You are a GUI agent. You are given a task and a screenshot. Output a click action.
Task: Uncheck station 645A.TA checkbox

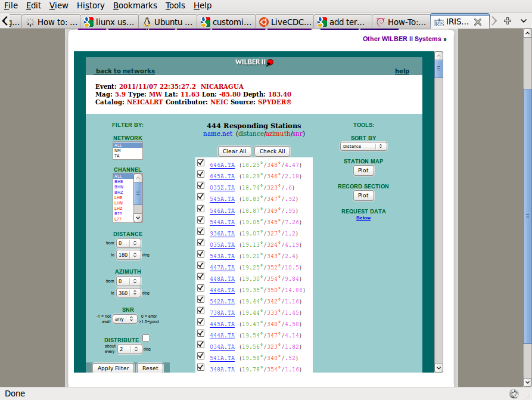pyautogui.click(x=201, y=174)
